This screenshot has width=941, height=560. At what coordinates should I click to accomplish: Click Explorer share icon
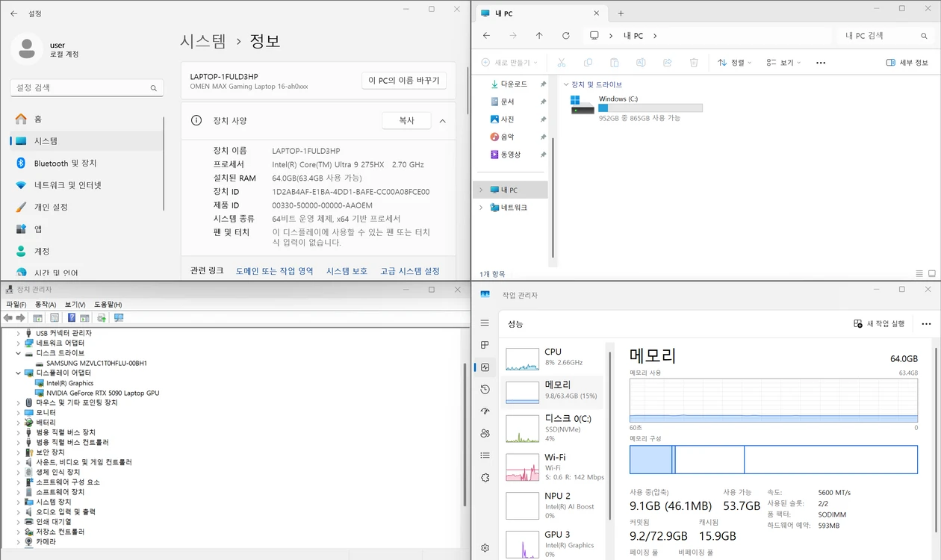pyautogui.click(x=668, y=63)
